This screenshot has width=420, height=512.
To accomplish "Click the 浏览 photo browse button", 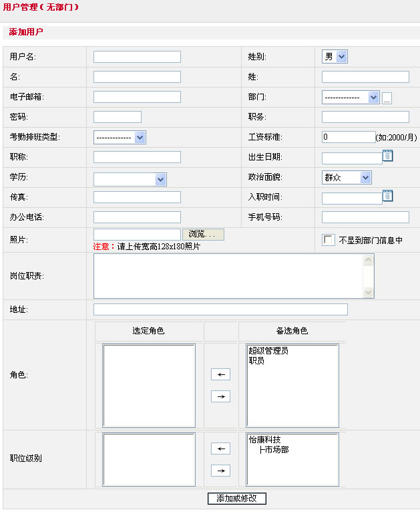I will point(203,235).
